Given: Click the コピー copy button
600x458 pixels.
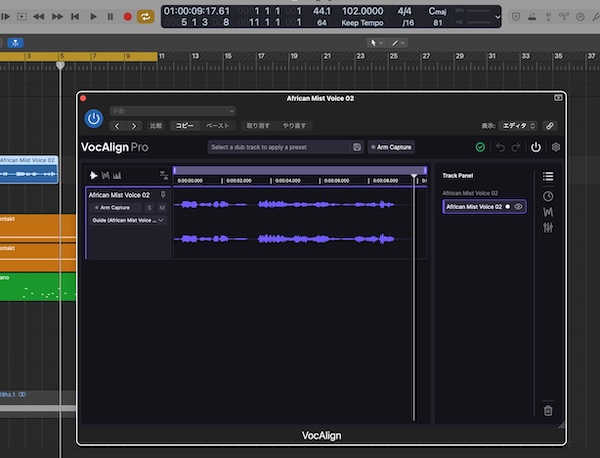Looking at the screenshot, I should tap(184, 126).
